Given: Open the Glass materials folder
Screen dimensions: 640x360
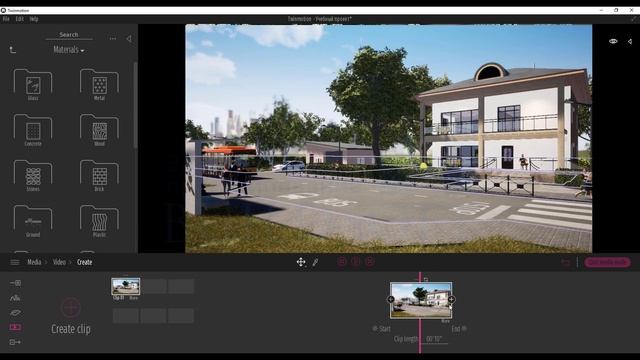Looking at the screenshot, I should click(33, 84).
